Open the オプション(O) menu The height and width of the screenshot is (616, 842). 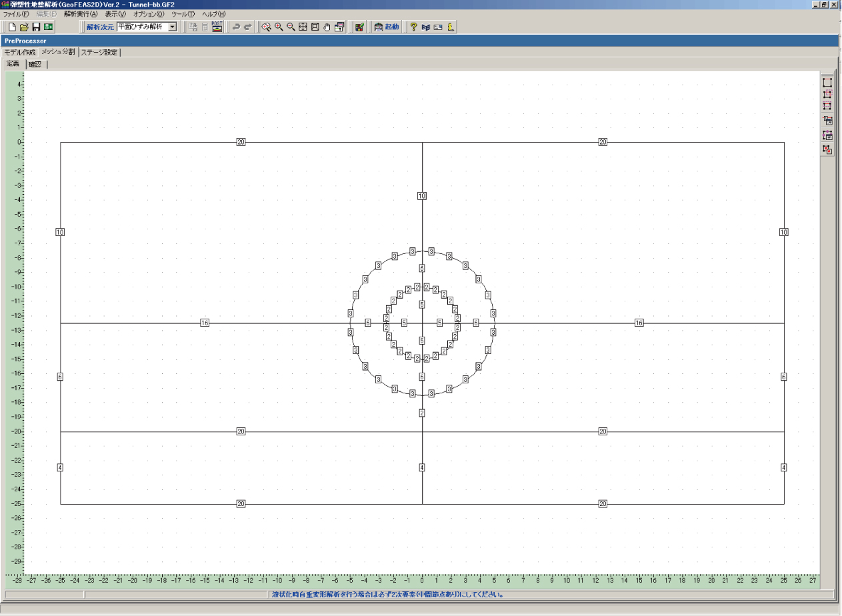coord(149,14)
